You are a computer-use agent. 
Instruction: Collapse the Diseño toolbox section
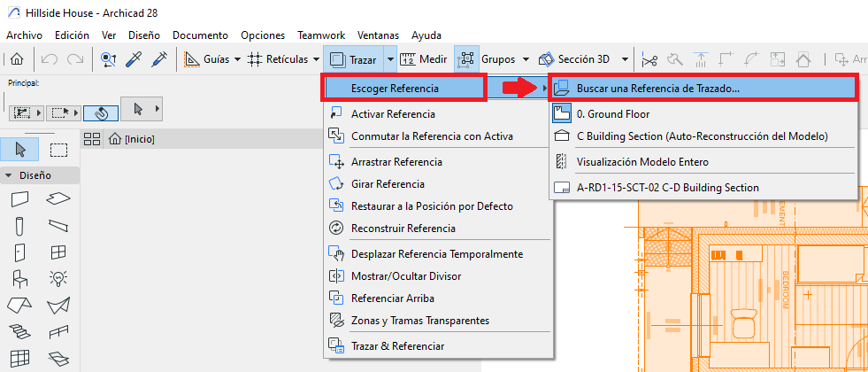pos(9,175)
